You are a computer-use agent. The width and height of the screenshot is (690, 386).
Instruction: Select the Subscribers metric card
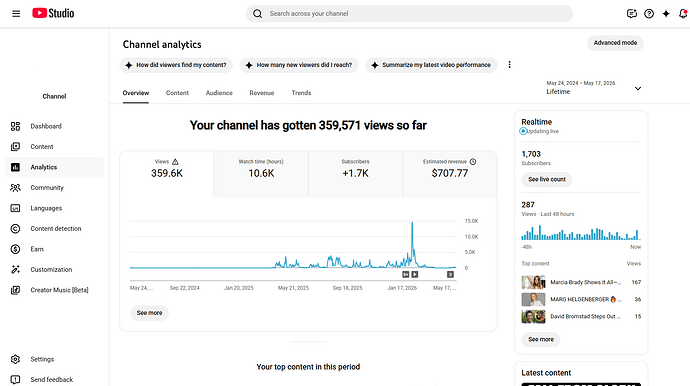coord(355,174)
